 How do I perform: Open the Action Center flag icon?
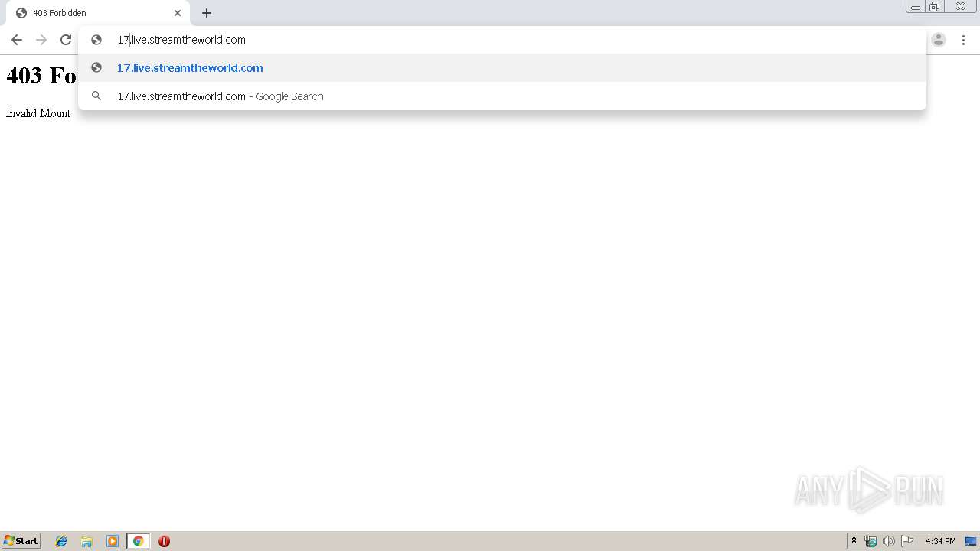tap(907, 541)
